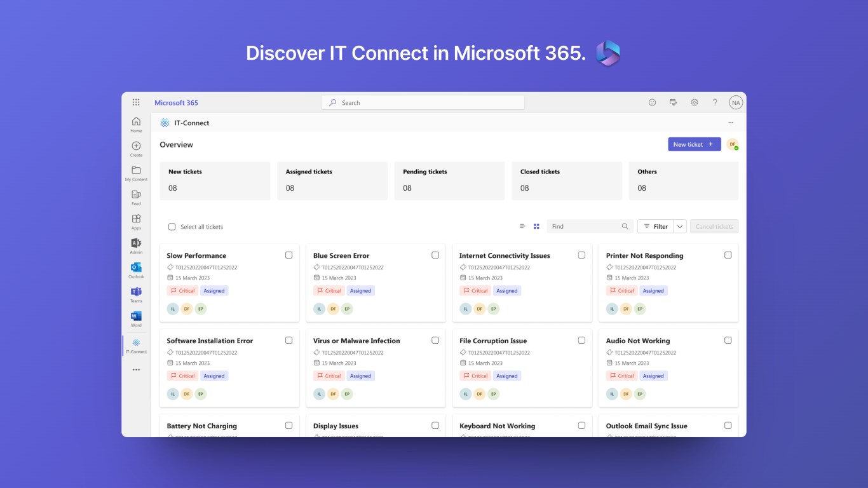Image resolution: width=868 pixels, height=488 pixels.
Task: Open My Content in the sidebar
Action: click(x=136, y=173)
